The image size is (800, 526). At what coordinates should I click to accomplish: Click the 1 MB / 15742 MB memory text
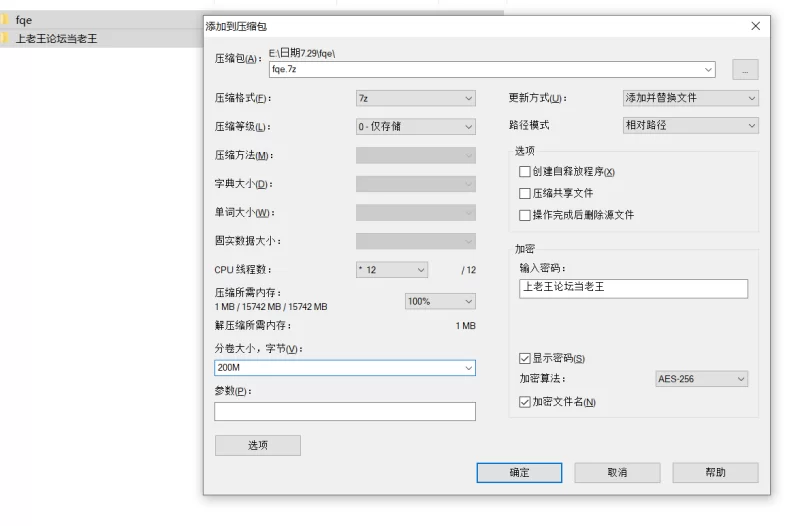271,307
